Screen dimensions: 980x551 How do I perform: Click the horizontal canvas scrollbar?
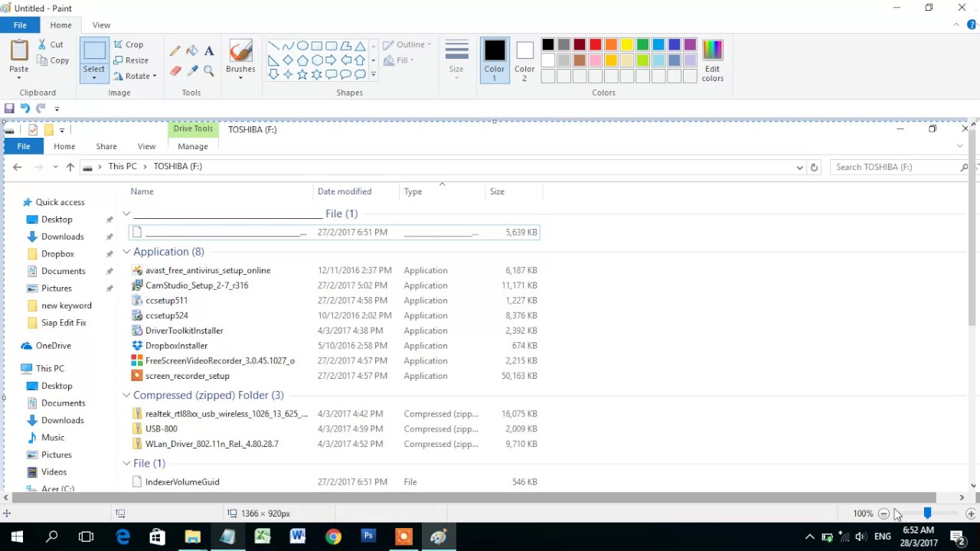(x=474, y=497)
